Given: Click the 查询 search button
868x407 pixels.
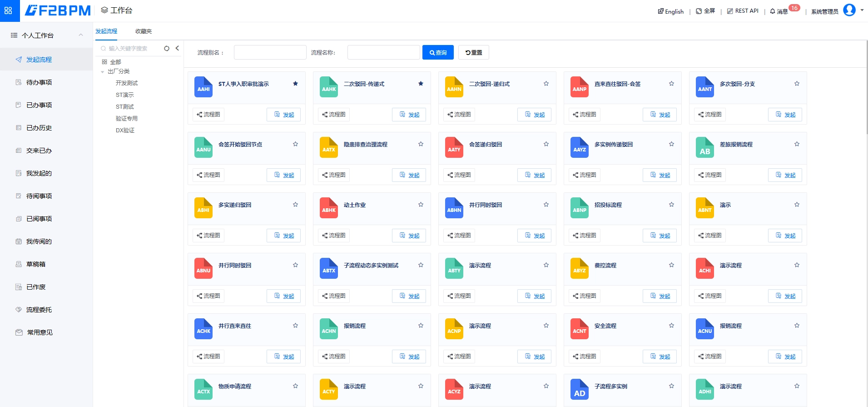Looking at the screenshot, I should point(438,52).
